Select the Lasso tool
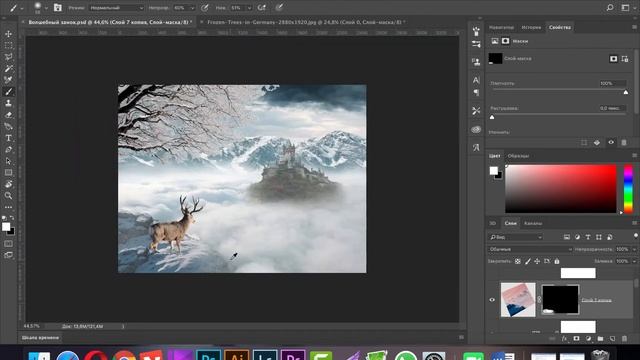The image size is (640, 360). tap(8, 57)
